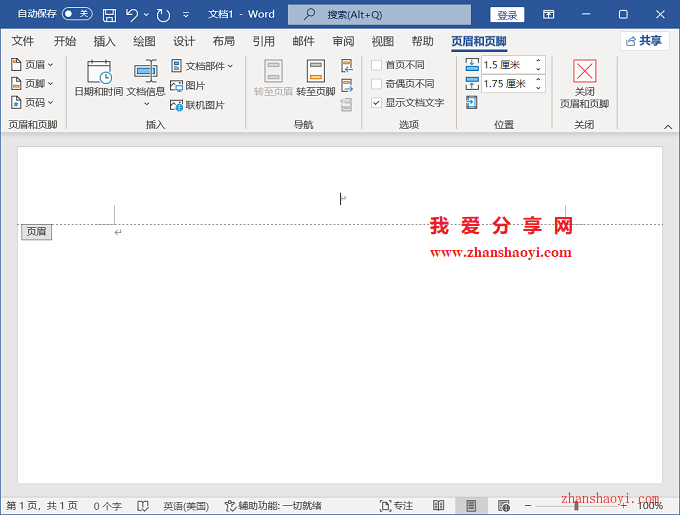Image resolution: width=680 pixels, height=515 pixels.
Task: Open the Draw (绘图) tab
Action: pos(144,41)
